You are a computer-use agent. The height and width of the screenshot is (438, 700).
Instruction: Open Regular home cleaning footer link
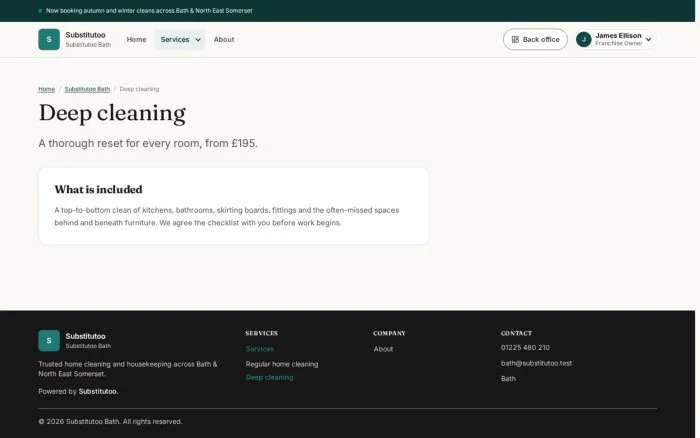click(x=282, y=364)
